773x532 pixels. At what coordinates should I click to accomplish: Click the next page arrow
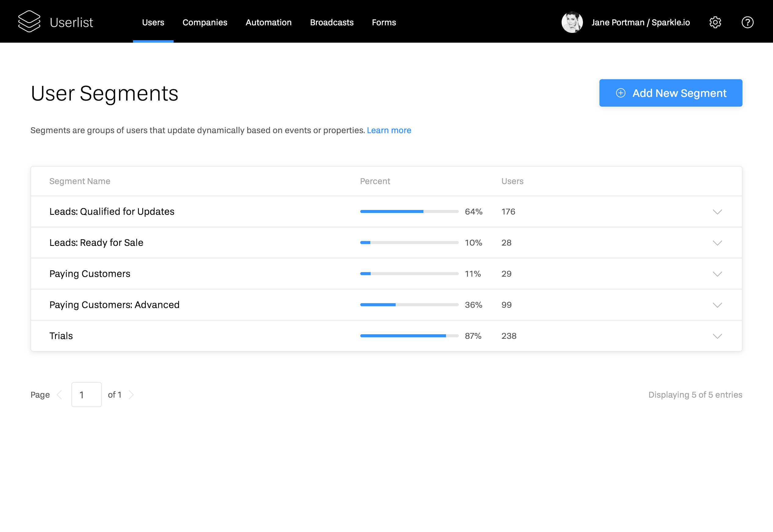point(131,394)
